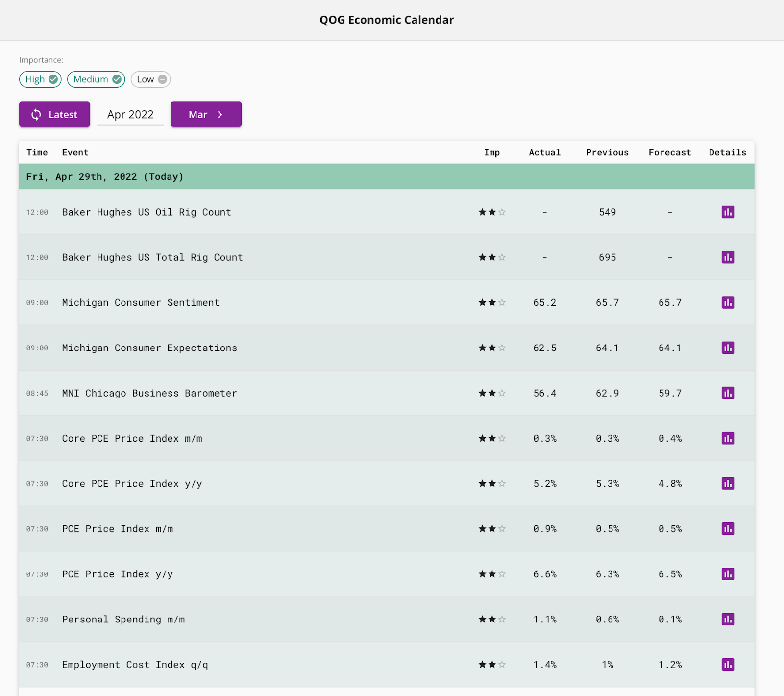Image resolution: width=784 pixels, height=696 pixels.
Task: Click the actual value 6.6% for PCE Price Index y/y
Action: (x=545, y=574)
